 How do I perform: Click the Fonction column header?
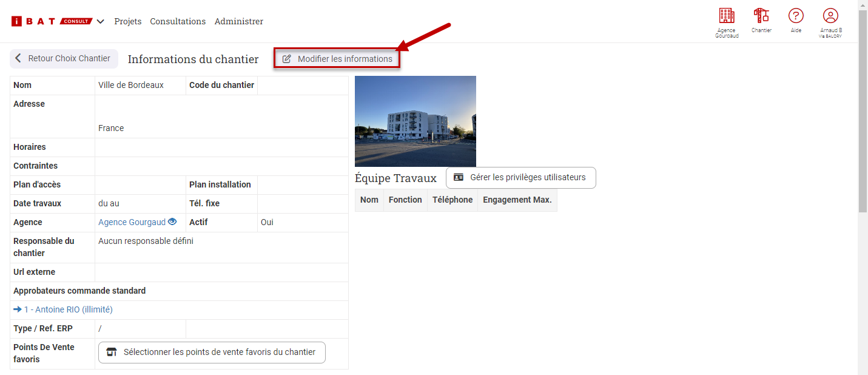click(405, 200)
